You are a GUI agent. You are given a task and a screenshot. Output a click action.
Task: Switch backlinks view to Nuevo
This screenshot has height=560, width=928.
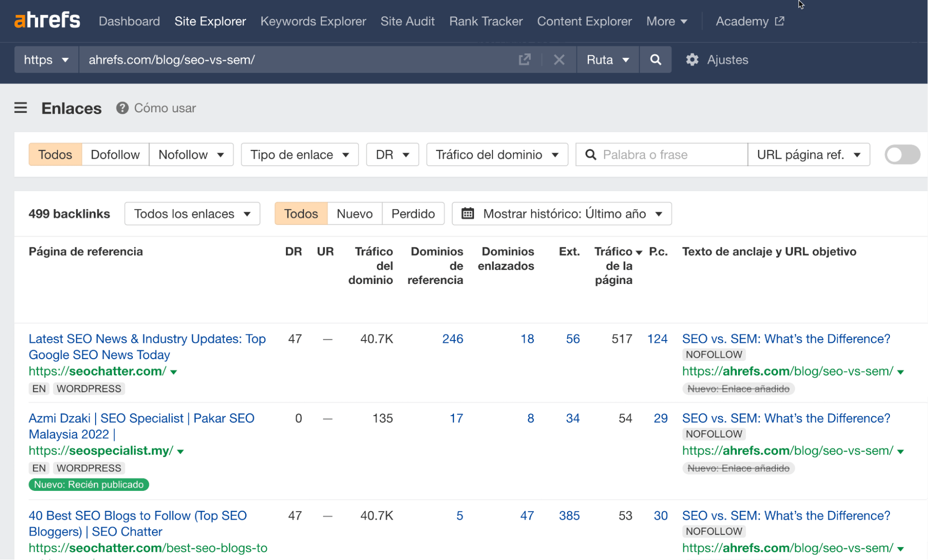[x=354, y=213]
